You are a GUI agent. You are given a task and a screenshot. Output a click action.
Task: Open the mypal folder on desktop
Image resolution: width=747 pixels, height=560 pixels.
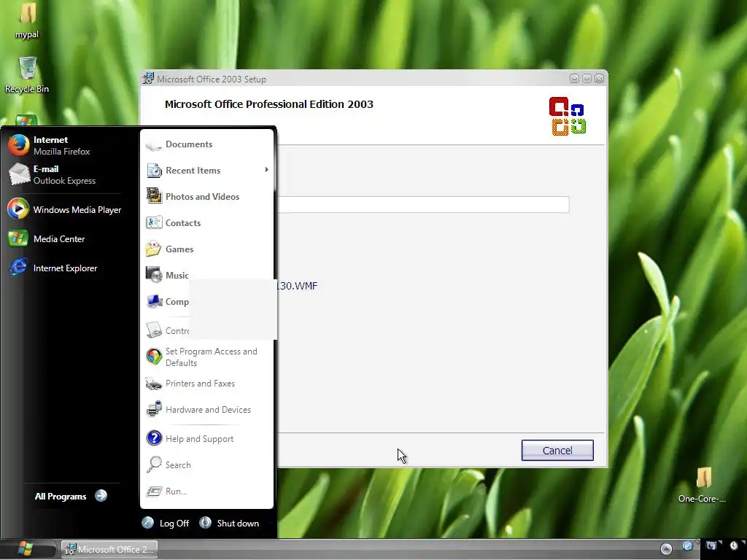(x=27, y=21)
